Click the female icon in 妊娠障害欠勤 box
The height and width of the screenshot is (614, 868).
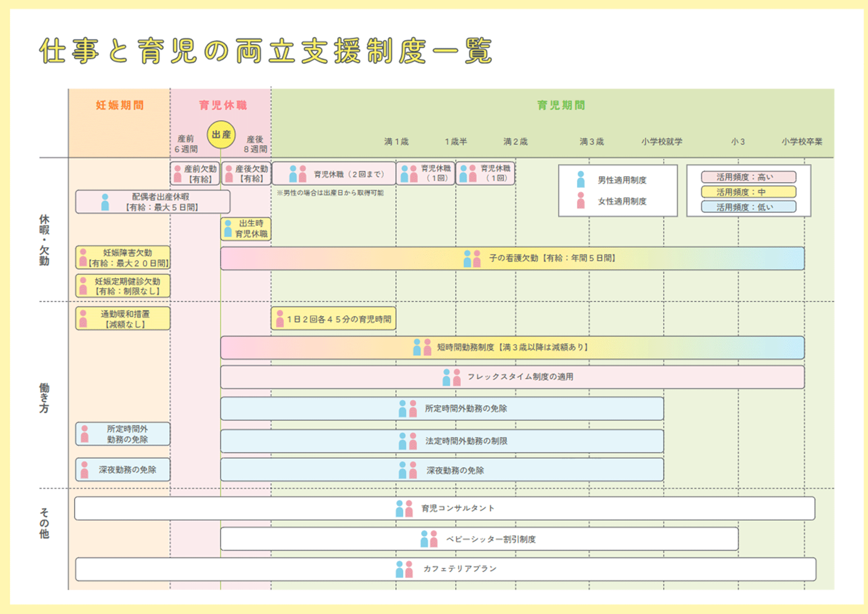tap(83, 258)
